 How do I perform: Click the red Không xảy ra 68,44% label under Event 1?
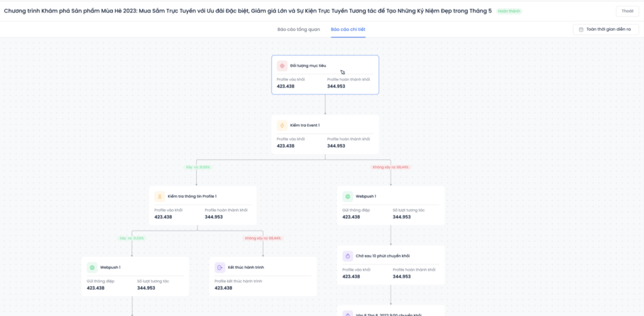391,167
